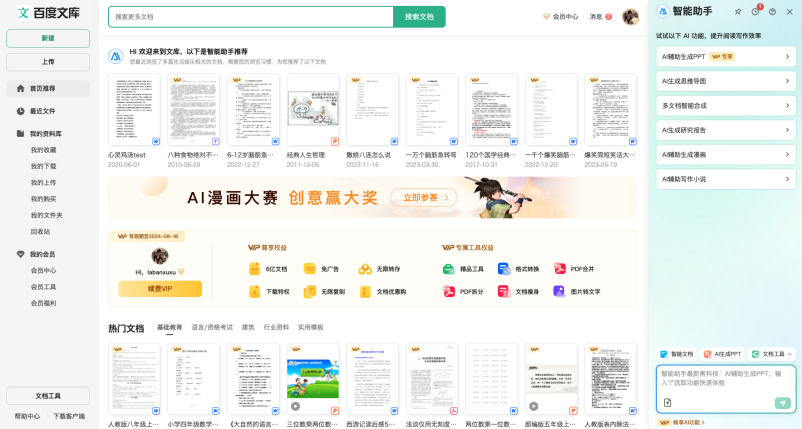Expand AI辅助生成漫画 option
The width and height of the screenshot is (802, 429).
click(726, 155)
